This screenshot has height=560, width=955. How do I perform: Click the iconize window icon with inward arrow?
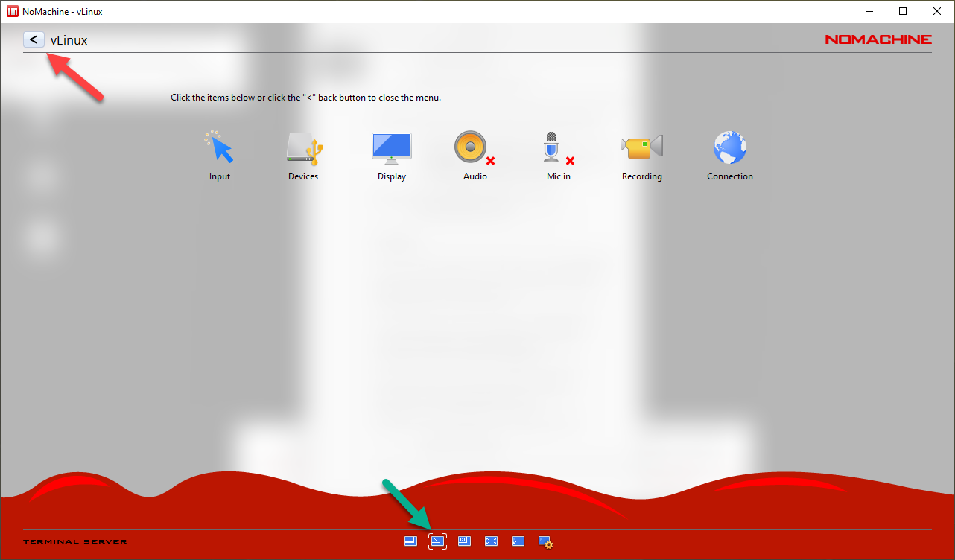[x=518, y=541]
